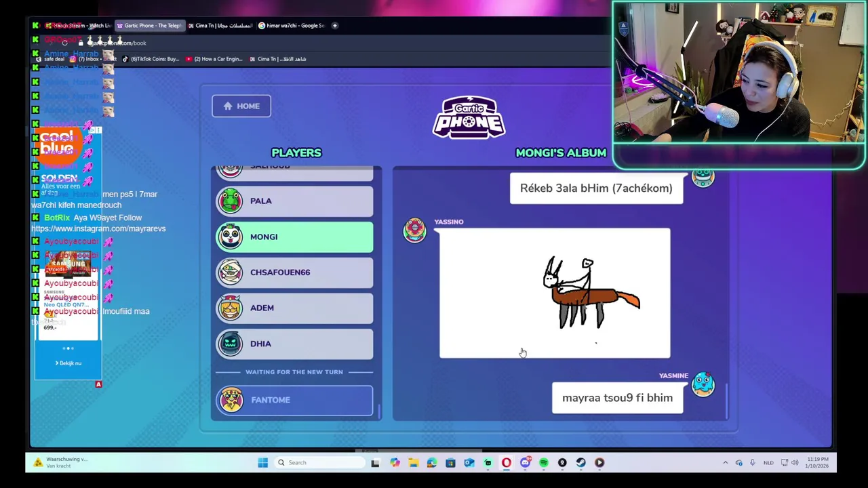Open Spotify from the taskbar

(543, 462)
